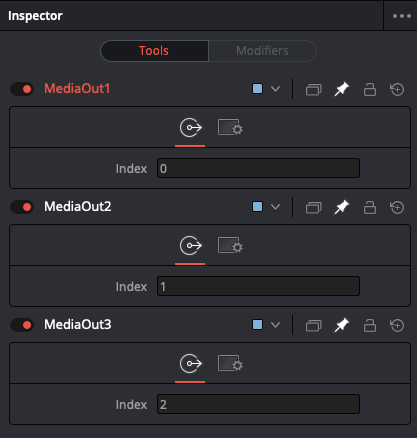Switch to the Modifiers tab
This screenshot has height=438, width=417.
point(262,51)
